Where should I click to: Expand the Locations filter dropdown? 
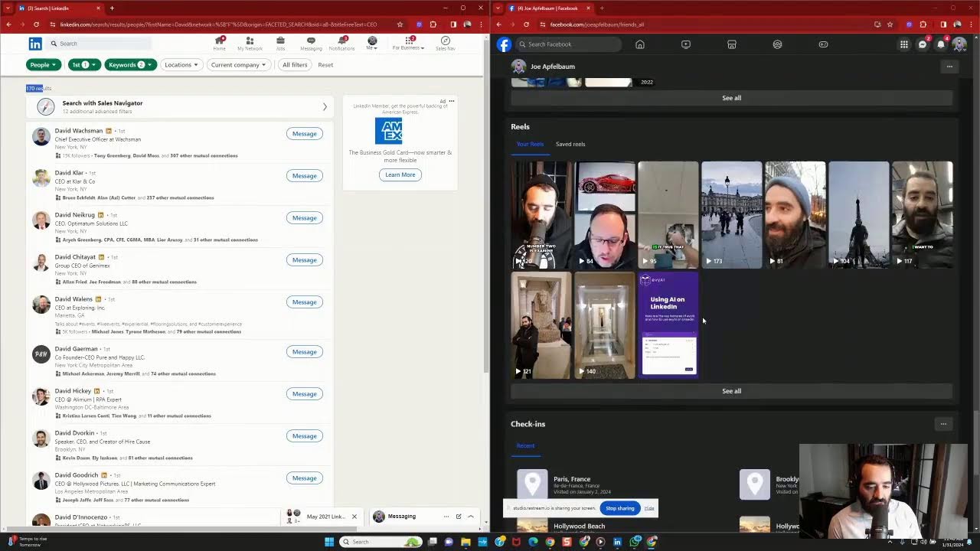click(x=181, y=65)
